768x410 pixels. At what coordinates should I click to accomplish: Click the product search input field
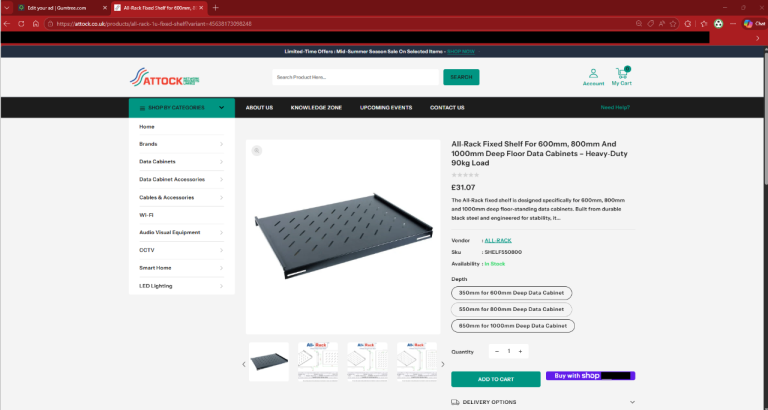pos(356,77)
